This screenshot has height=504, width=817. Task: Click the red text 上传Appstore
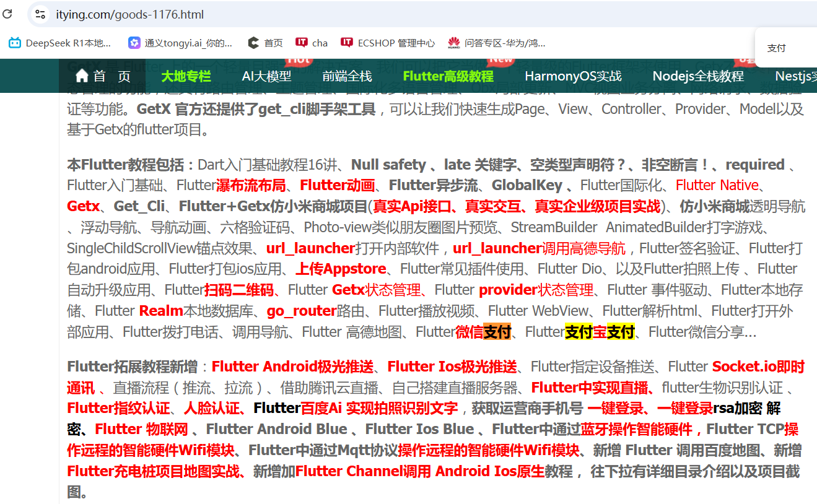[x=341, y=269]
